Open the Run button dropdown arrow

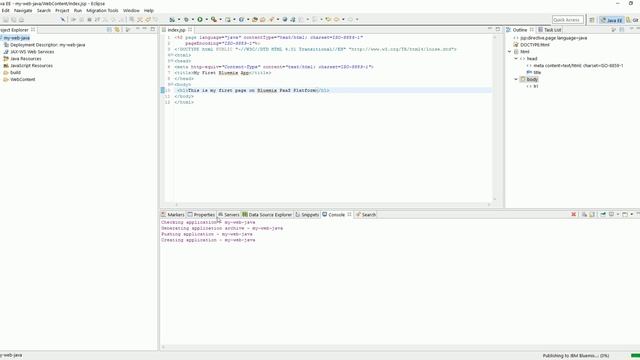[x=207, y=20]
